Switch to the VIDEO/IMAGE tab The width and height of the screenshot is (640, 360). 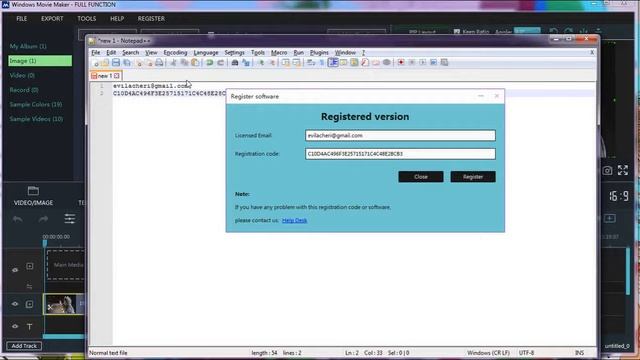point(33,196)
